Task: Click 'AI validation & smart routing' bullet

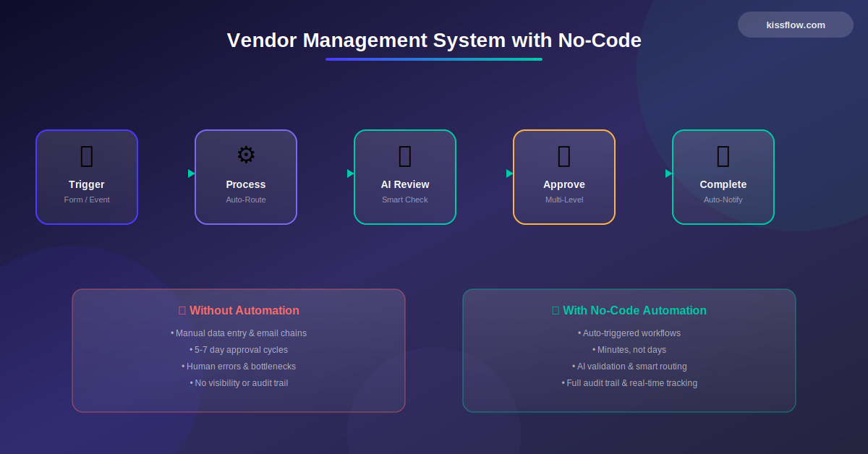Action: 629,367
